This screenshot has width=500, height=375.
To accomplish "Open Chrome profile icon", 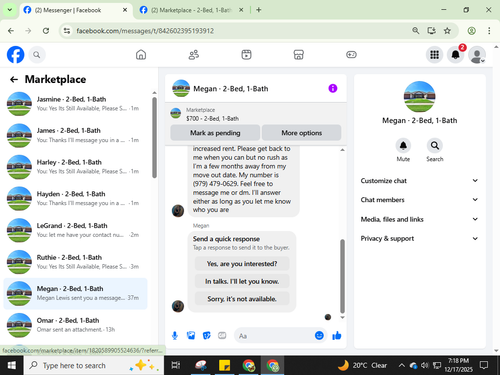I will click(471, 31).
